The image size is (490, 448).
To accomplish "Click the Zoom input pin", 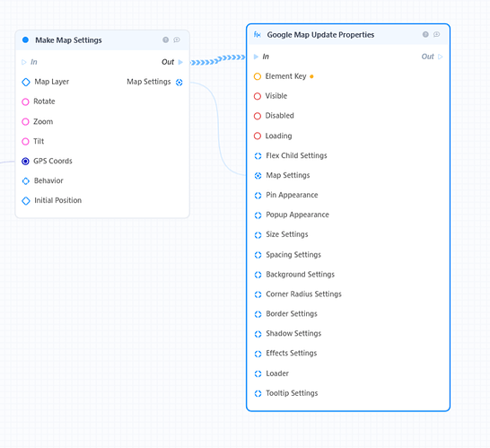I will click(25, 121).
